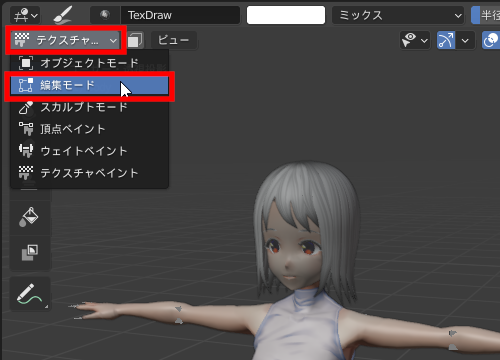
Task: Select the Fill bucket tool
Action: point(30,217)
